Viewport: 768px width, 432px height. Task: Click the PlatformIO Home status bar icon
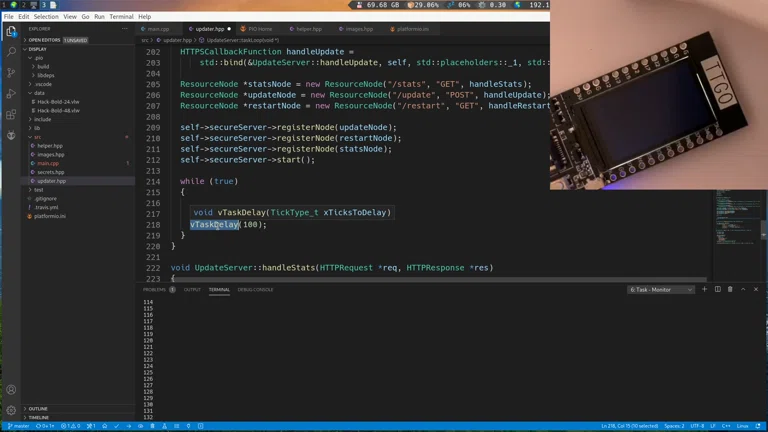(x=105, y=426)
